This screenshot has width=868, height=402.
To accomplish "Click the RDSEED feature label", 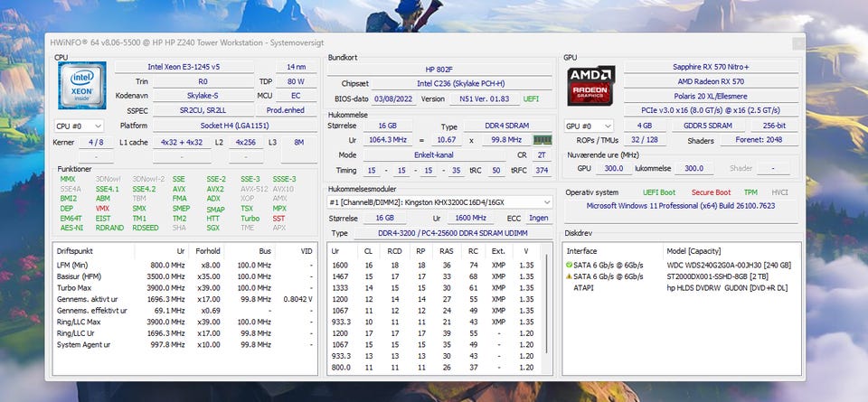I will pos(145,228).
